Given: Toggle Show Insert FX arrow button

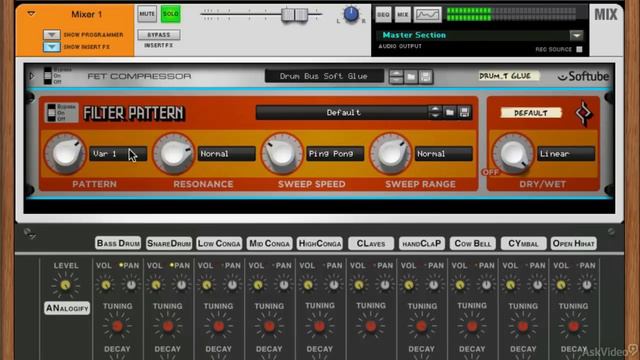Looking at the screenshot, I should tap(51, 47).
